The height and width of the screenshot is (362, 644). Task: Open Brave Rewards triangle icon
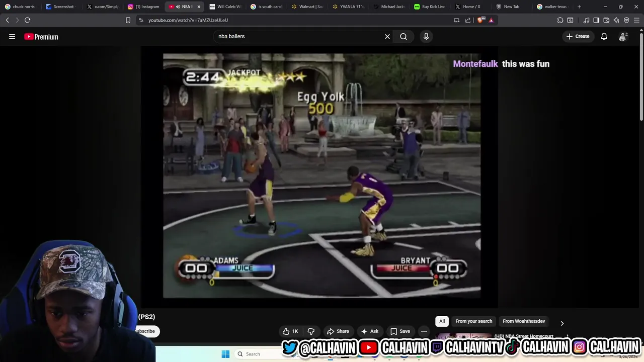(491, 20)
